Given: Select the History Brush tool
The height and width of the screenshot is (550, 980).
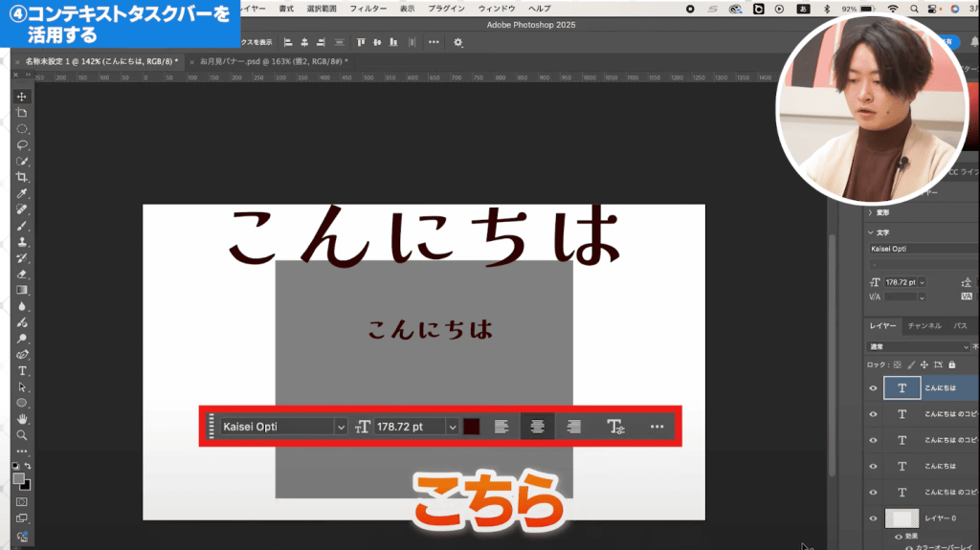Looking at the screenshot, I should point(22,258).
